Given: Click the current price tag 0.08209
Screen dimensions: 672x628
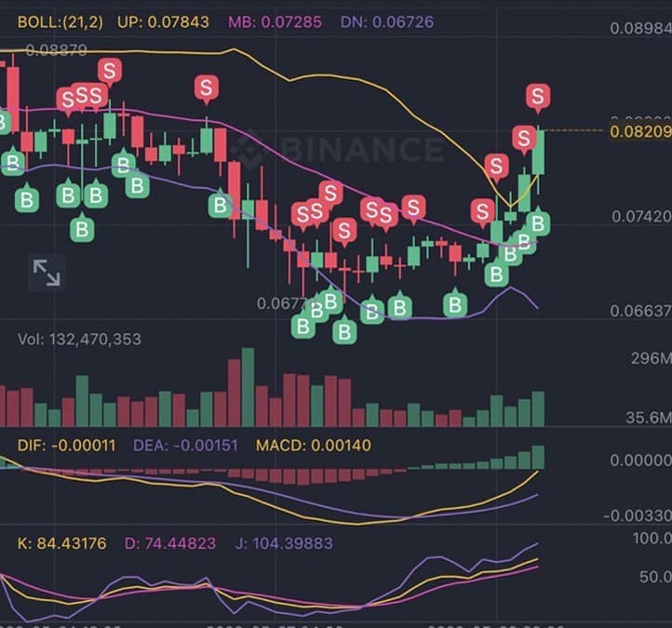Looking at the screenshot, I should click(639, 132).
